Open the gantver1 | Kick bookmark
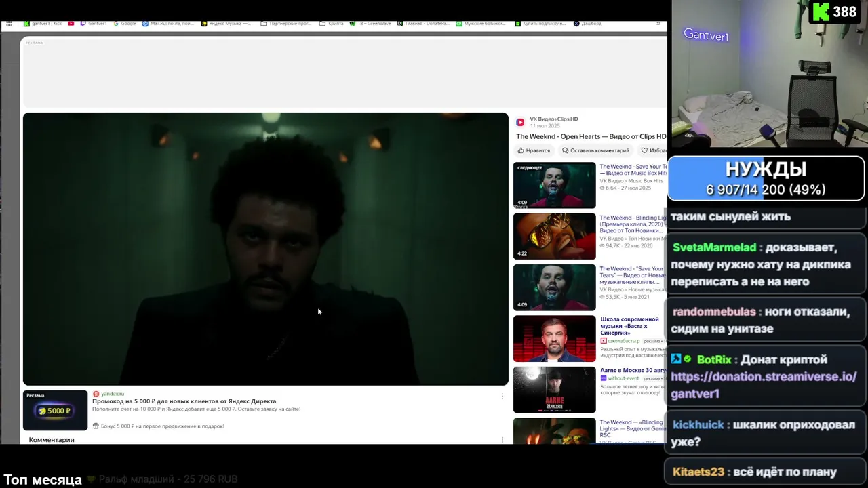 [x=43, y=24]
